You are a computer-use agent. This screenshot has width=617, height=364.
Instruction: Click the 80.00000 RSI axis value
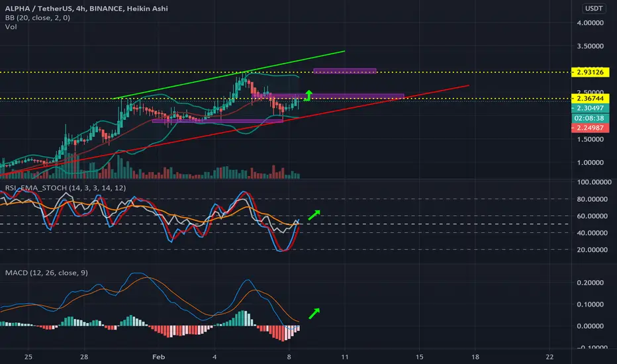point(593,199)
